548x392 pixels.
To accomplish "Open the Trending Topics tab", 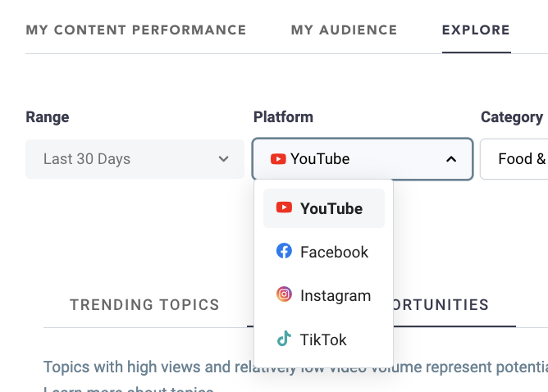I will tap(144, 305).
